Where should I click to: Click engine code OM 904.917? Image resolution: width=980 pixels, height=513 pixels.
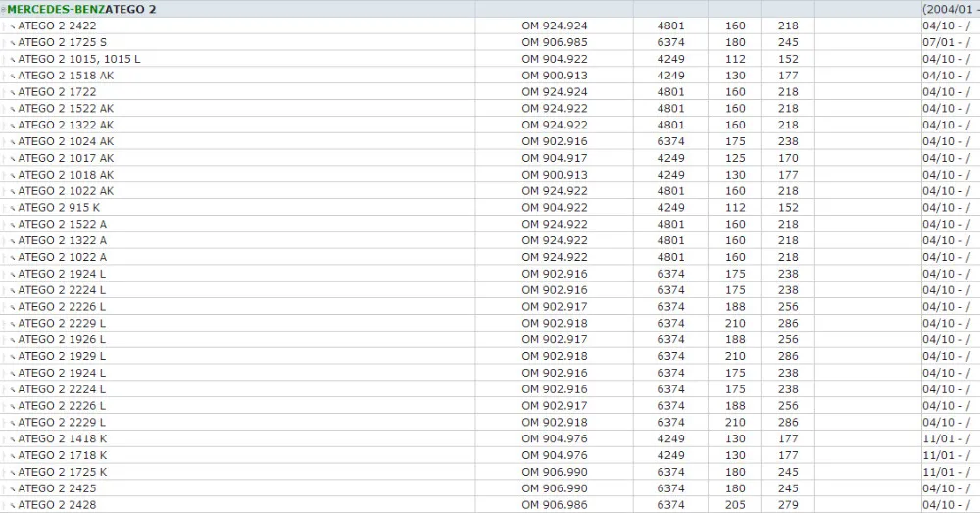click(555, 158)
